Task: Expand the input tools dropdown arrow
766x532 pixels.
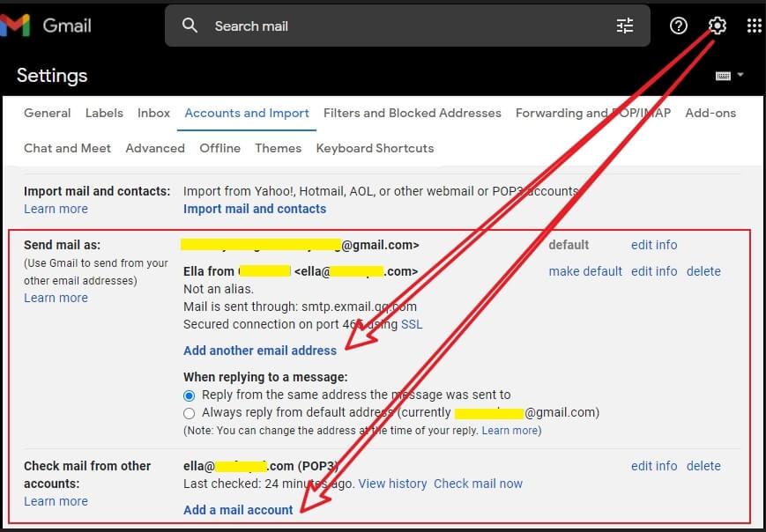Action: tap(740, 76)
